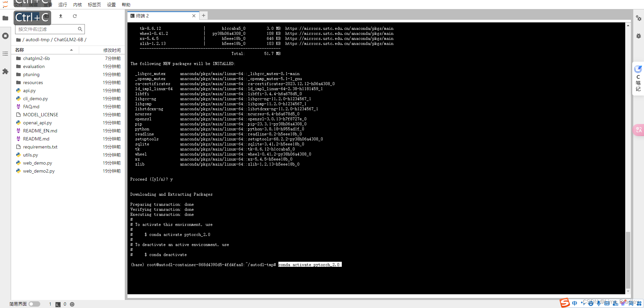Go to ChatGLM2-6B breadcrumb folder
644x308 pixels.
click(x=68, y=40)
